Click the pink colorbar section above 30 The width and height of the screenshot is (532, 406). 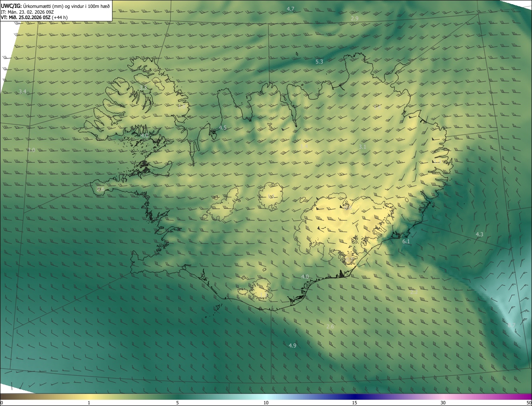(443, 397)
